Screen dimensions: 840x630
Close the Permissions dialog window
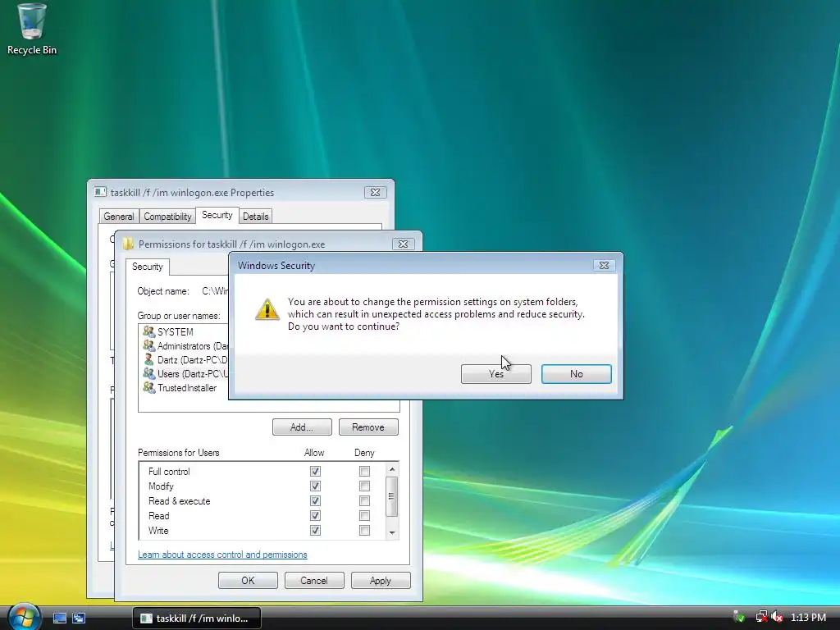point(403,244)
